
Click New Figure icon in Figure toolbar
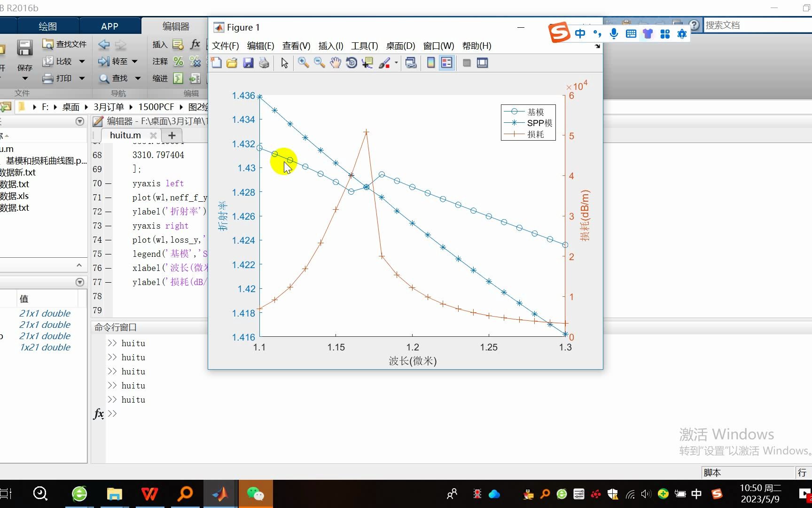[216, 63]
